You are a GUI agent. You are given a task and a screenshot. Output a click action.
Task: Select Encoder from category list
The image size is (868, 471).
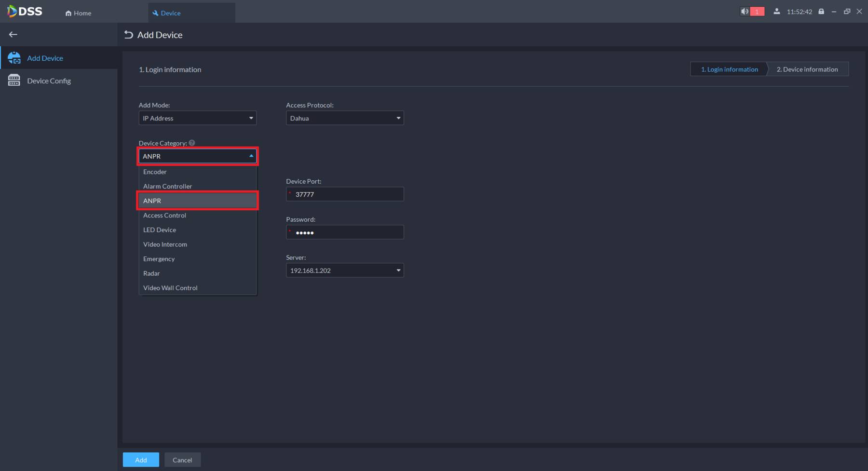[x=155, y=172]
